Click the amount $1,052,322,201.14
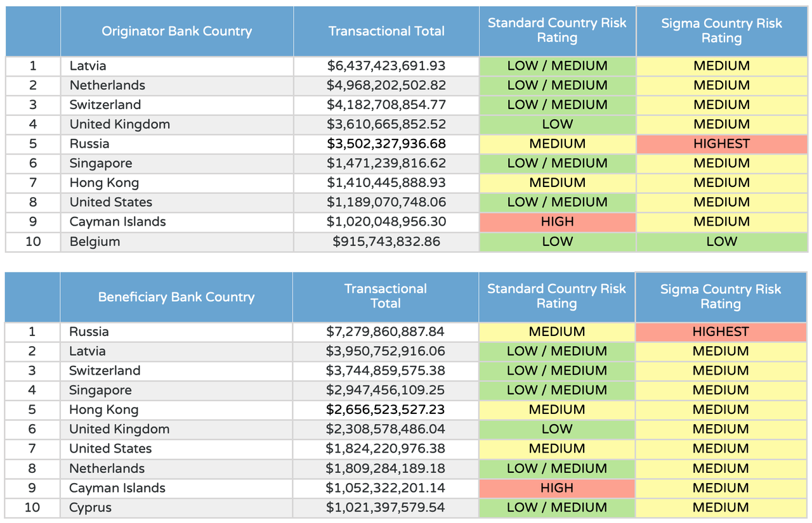 386,488
